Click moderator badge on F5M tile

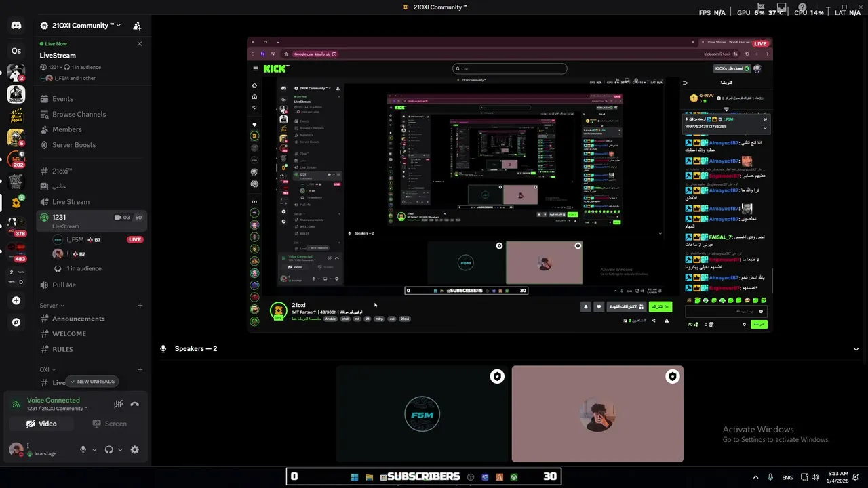[497, 377]
